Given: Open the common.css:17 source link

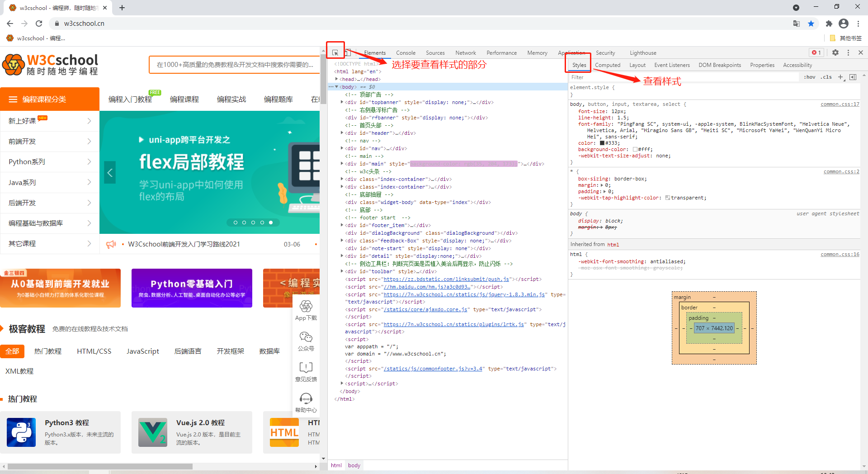Looking at the screenshot, I should coord(840,104).
